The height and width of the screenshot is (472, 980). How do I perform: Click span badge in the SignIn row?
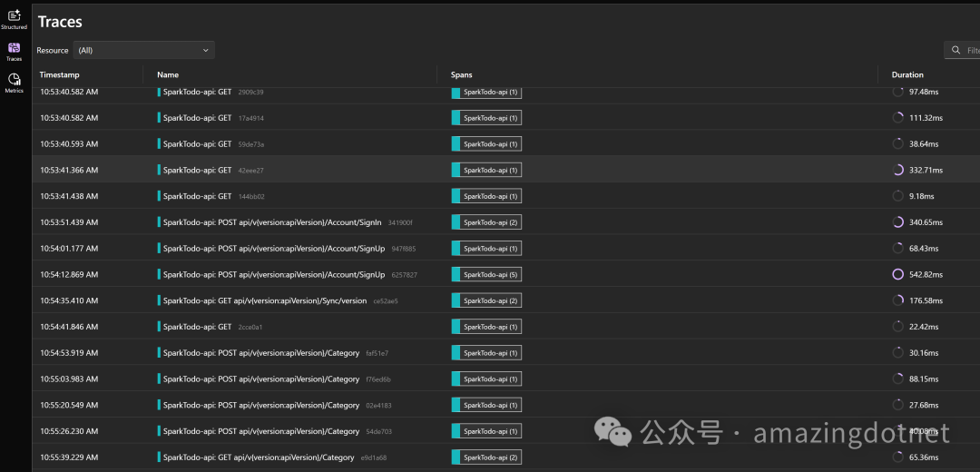486,222
